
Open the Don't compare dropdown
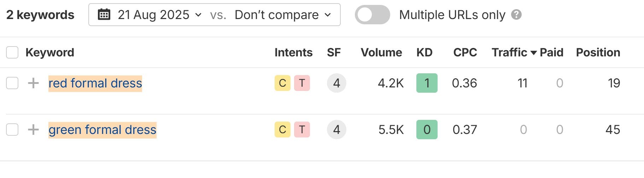click(283, 15)
